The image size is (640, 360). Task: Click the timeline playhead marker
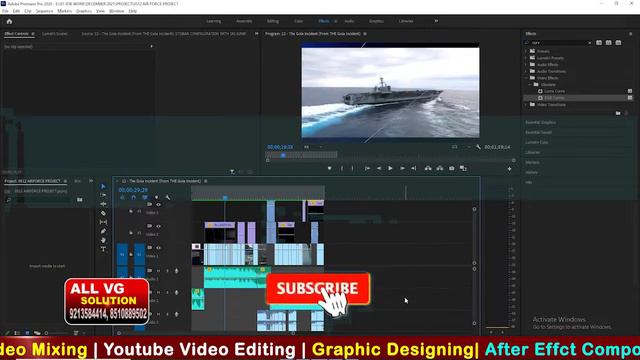click(x=225, y=198)
